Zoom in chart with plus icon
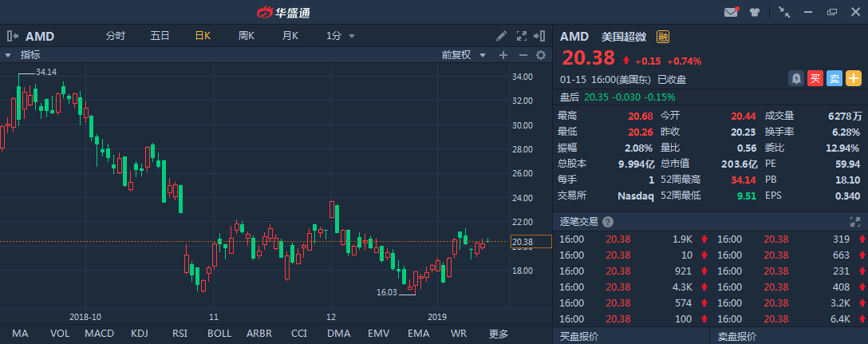Screen dimensions: 868x344 [x=503, y=55]
